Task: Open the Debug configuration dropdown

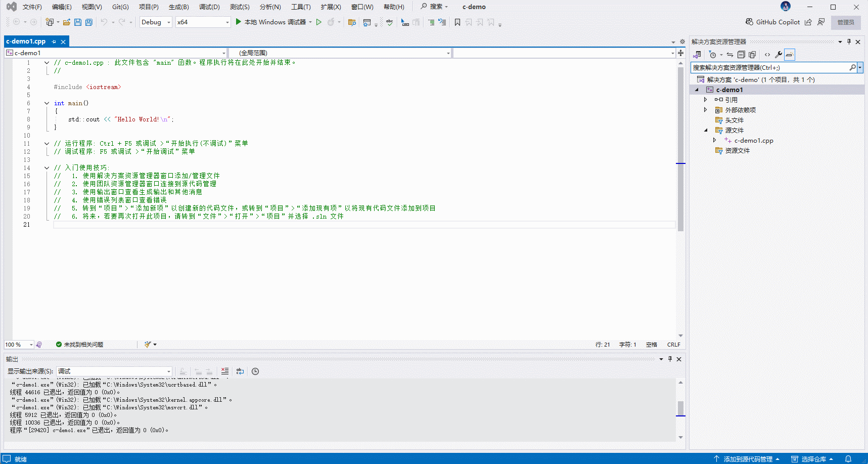Action: click(x=156, y=22)
